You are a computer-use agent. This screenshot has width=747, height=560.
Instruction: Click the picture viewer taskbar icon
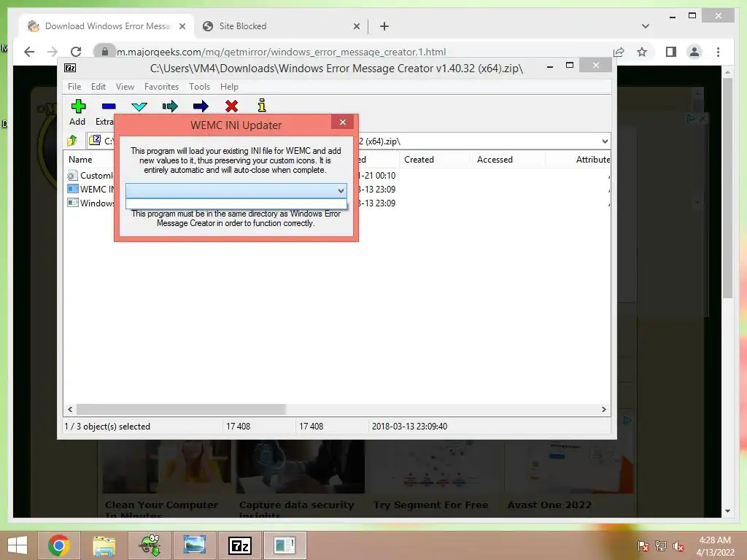click(194, 545)
